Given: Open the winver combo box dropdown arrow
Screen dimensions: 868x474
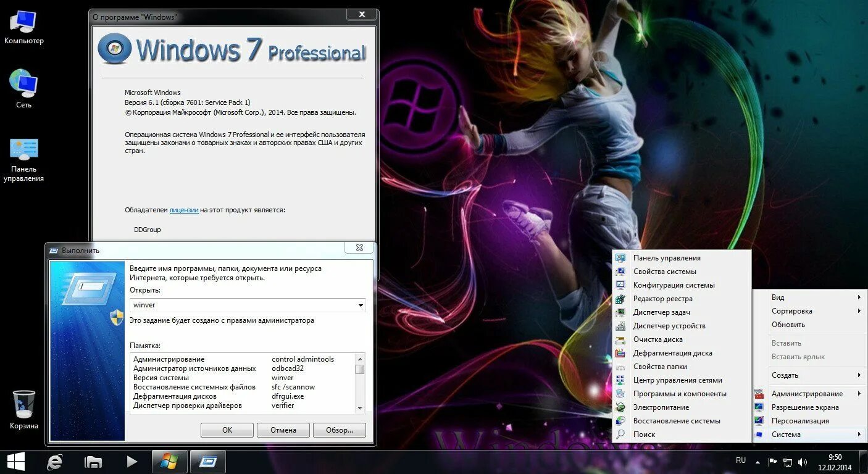Looking at the screenshot, I should (361, 305).
